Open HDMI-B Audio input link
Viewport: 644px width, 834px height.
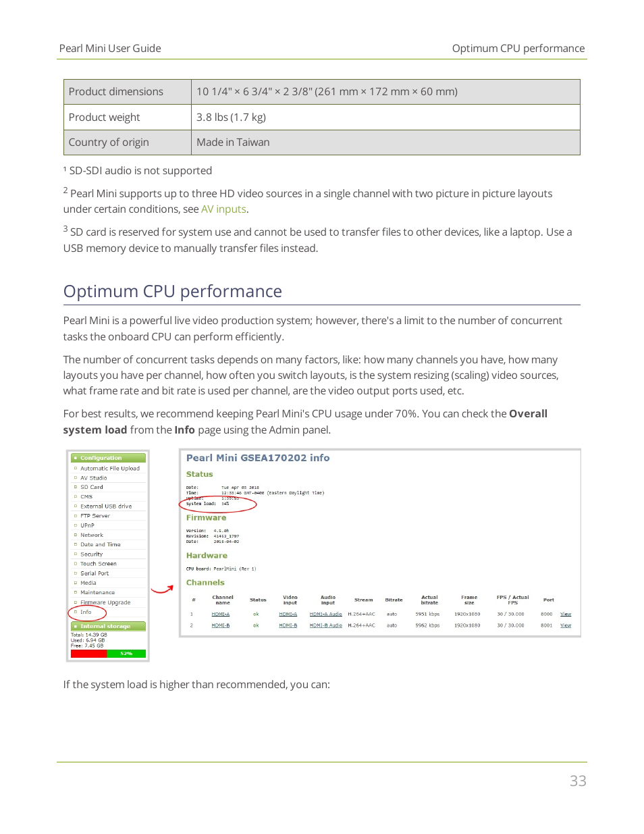pyautogui.click(x=326, y=625)
